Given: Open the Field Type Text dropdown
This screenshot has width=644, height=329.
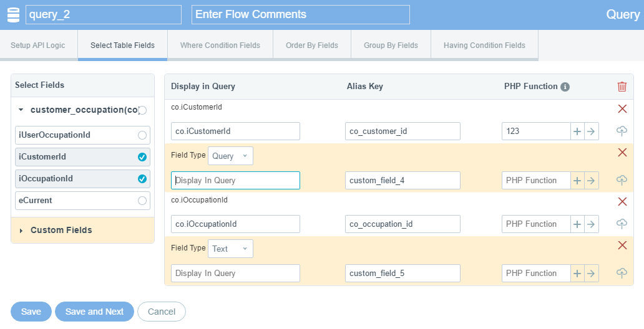Looking at the screenshot, I should click(230, 249).
